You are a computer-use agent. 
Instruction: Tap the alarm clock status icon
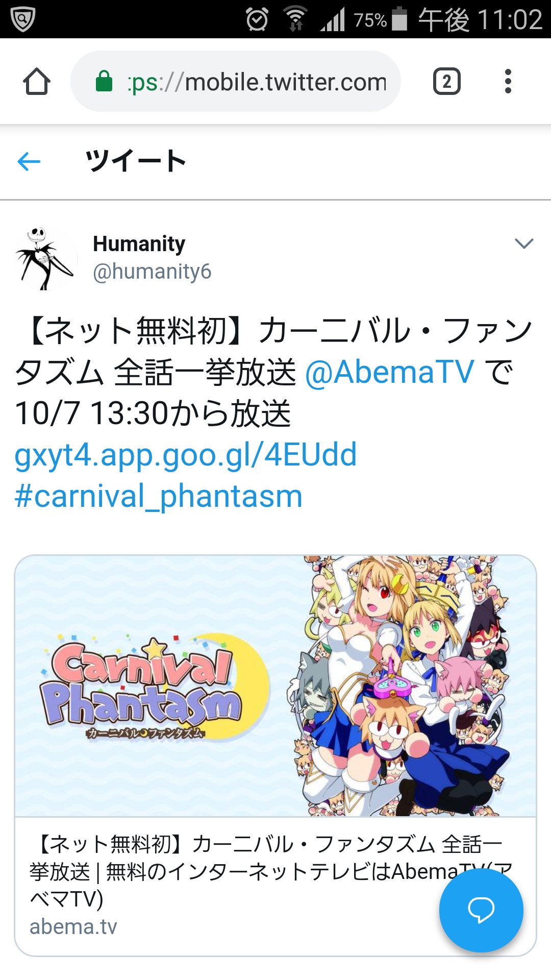pos(257,19)
